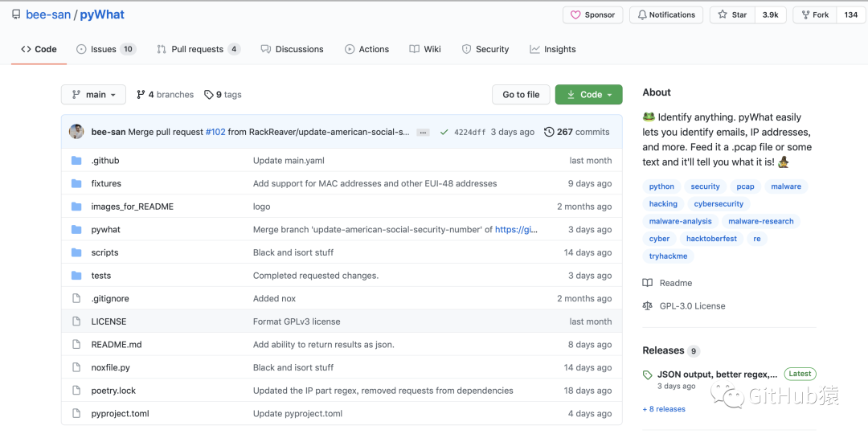Click the images_for_README folder icon

point(76,207)
